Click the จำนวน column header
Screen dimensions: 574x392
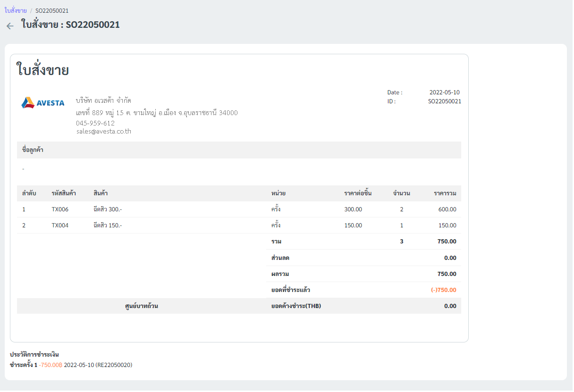(401, 193)
